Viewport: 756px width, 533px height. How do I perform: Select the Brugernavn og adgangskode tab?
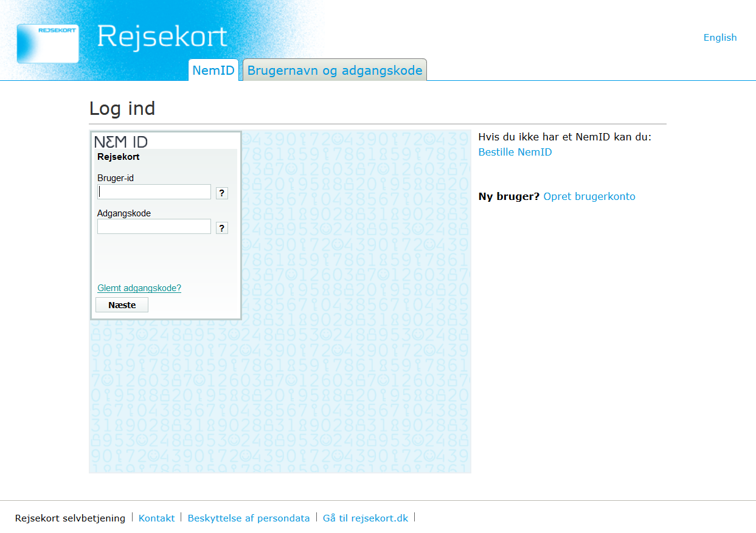tap(335, 70)
